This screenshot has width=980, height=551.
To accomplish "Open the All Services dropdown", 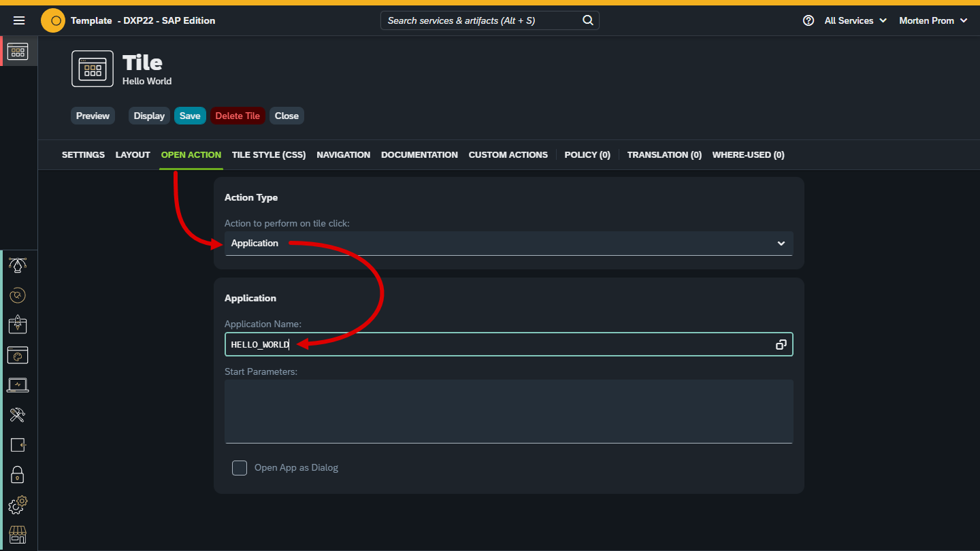I will pyautogui.click(x=855, y=20).
